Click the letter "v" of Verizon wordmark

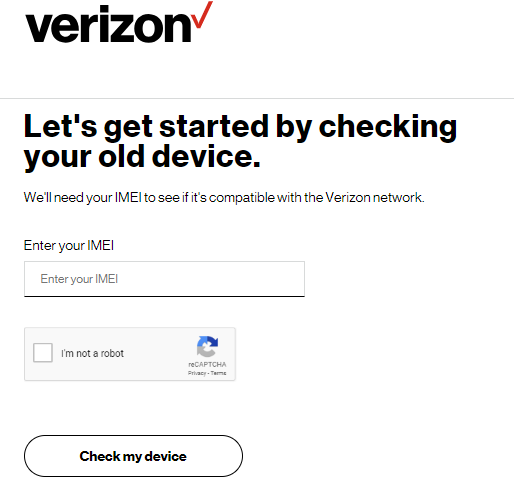[x=38, y=29]
